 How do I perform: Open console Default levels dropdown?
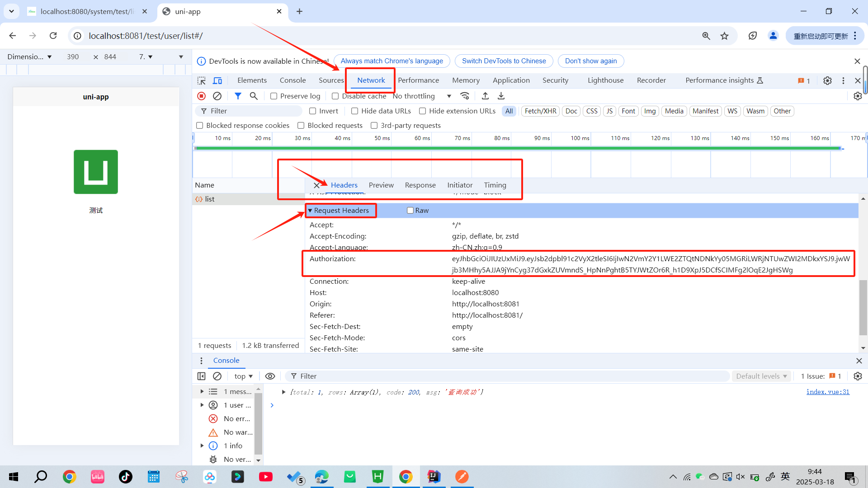point(761,376)
